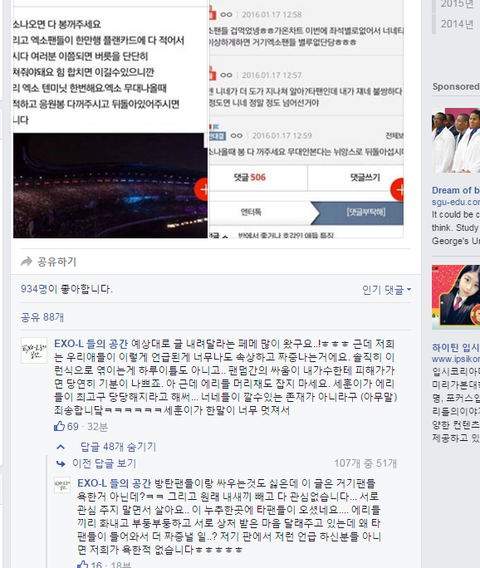The image size is (480, 568).
Task: Select the 2015년 timeline year
Action: click(456, 4)
